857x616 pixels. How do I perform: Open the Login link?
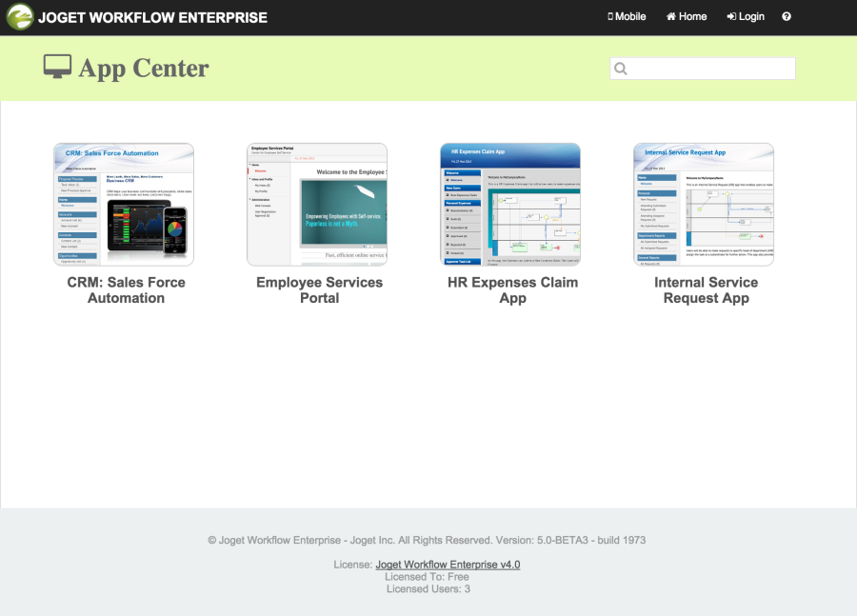[746, 16]
